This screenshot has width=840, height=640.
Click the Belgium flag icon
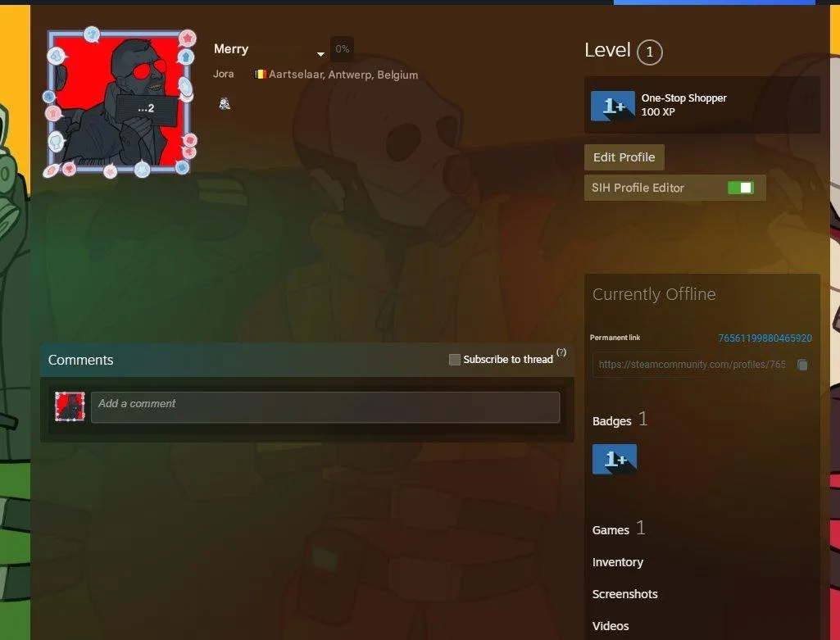tap(261, 75)
